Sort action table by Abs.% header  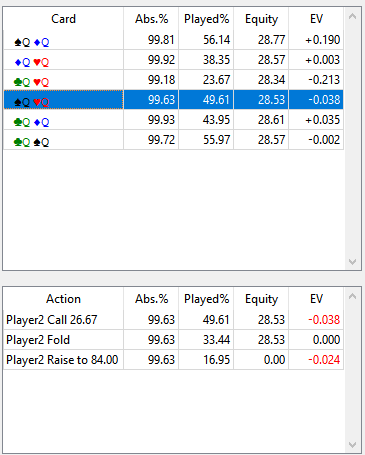(151, 299)
